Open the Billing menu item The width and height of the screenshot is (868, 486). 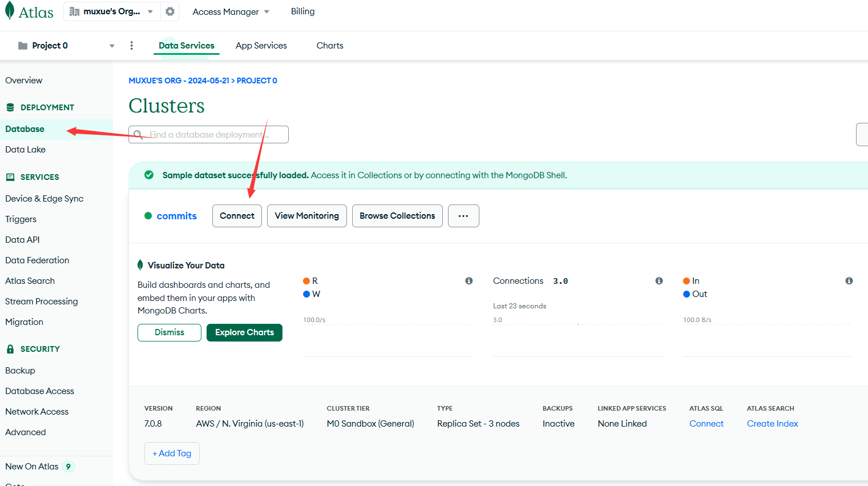click(303, 11)
